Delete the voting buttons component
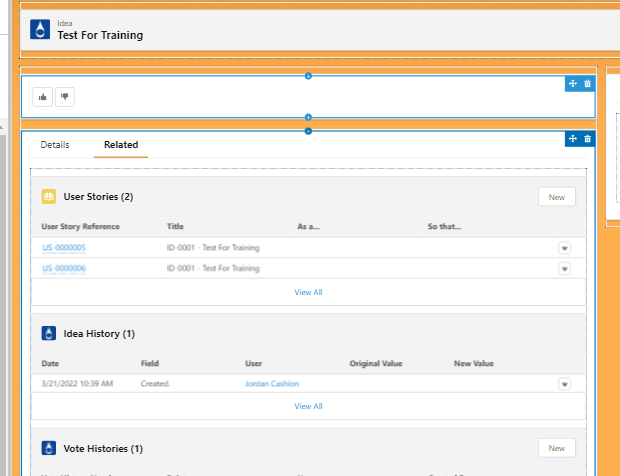 tap(588, 84)
